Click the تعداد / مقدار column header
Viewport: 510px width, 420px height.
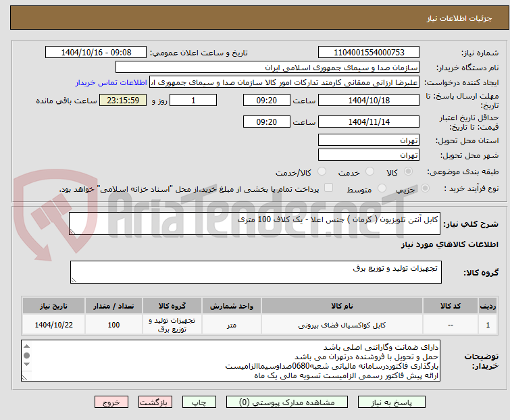pyautogui.click(x=113, y=306)
